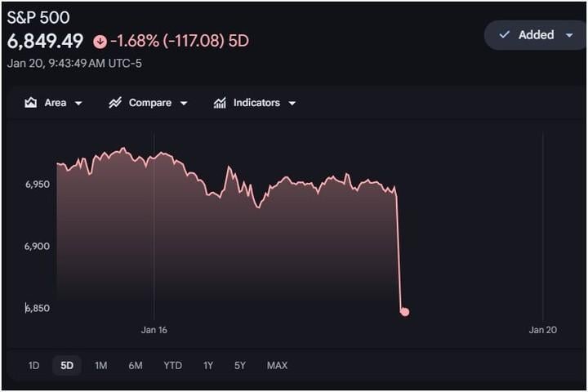The width and height of the screenshot is (588, 392).
Task: Click the current price dot on chart
Action: [x=404, y=312]
